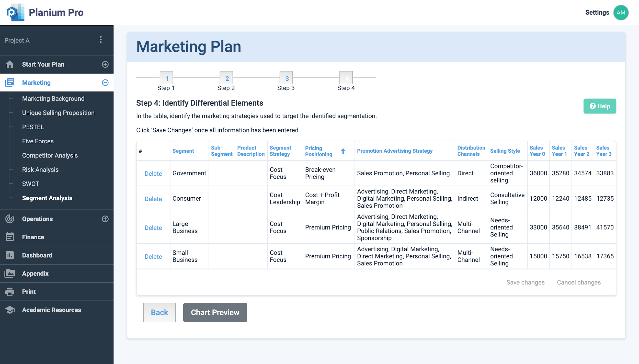Open the SWOT page
639x364 pixels.
31,184
